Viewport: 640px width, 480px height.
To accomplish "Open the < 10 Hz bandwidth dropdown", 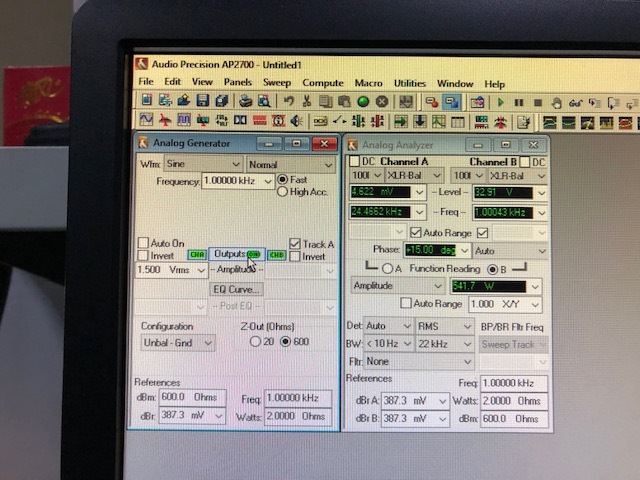I will click(x=388, y=344).
